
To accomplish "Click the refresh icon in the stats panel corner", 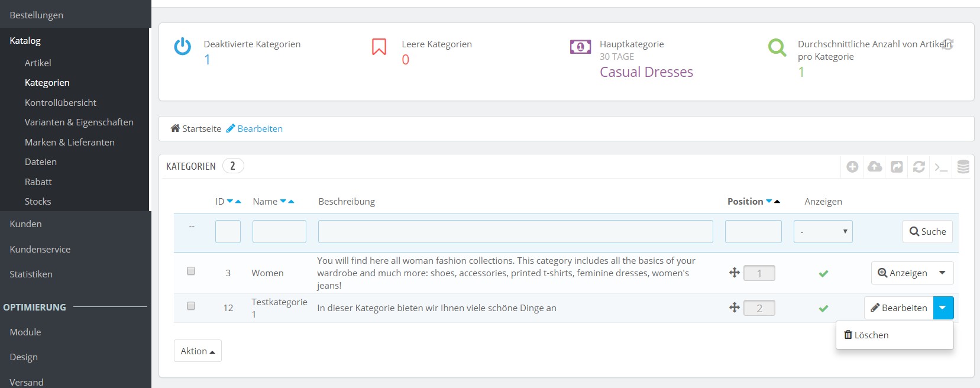I will (947, 44).
